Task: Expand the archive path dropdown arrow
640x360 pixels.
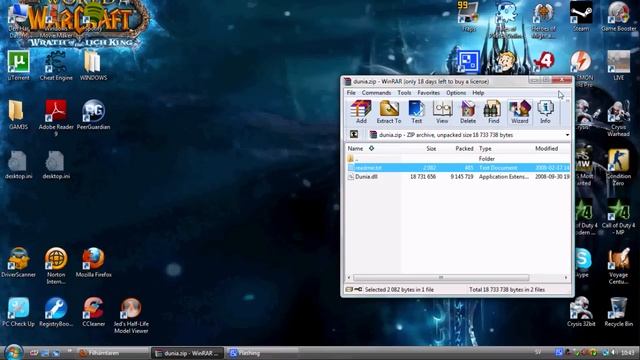Action: coord(567,135)
